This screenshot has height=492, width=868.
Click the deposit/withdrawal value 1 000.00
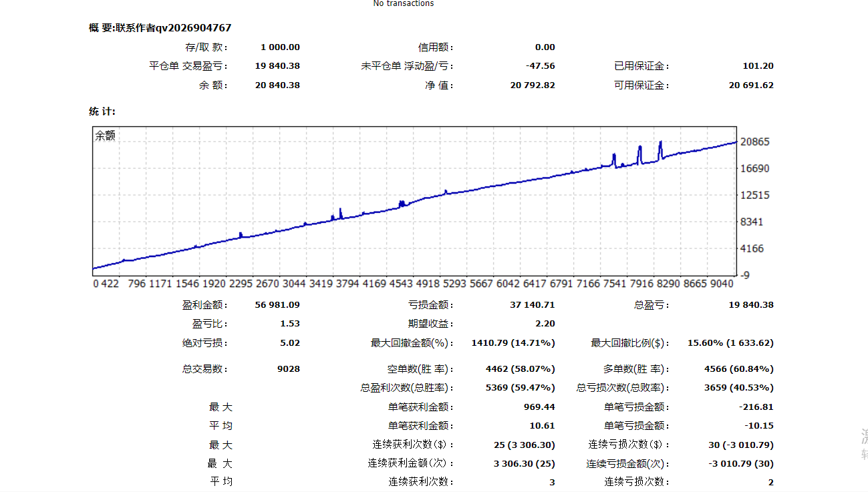click(280, 47)
